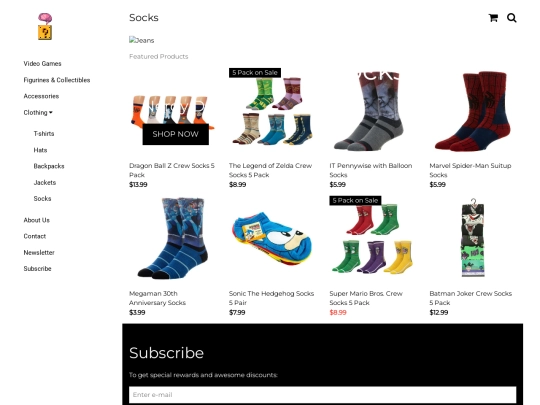Image resolution: width=540 pixels, height=405 pixels.
Task: Click the Newsletter sidebar link
Action: click(39, 252)
